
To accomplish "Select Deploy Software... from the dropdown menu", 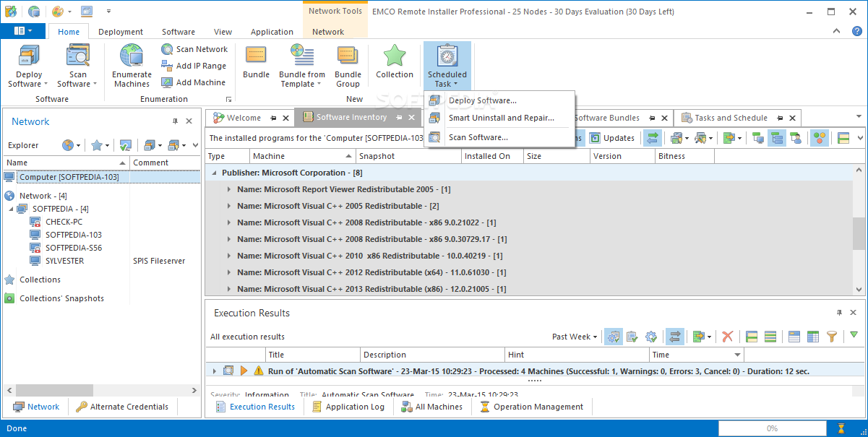I will 500,100.
